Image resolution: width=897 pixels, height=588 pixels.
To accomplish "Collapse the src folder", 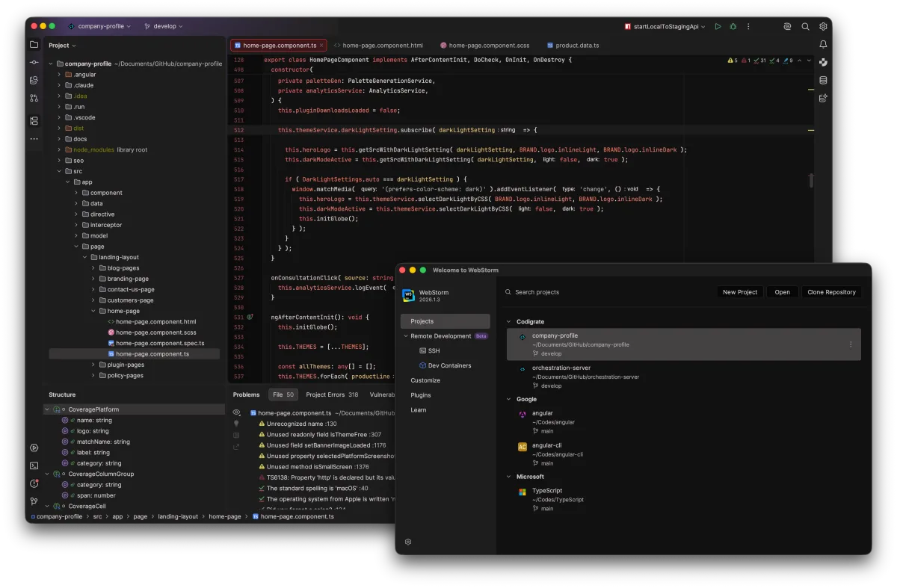I will coord(59,171).
